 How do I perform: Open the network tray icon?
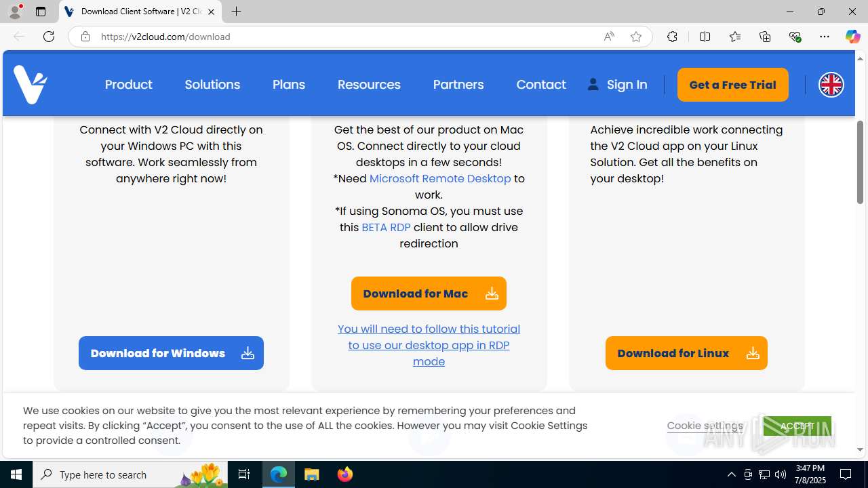click(x=764, y=474)
